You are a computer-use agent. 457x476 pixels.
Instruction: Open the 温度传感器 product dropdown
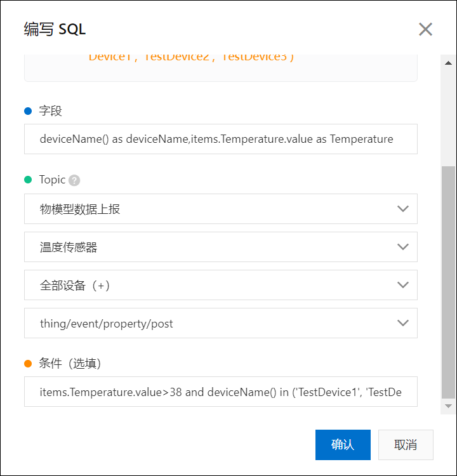[221, 247]
